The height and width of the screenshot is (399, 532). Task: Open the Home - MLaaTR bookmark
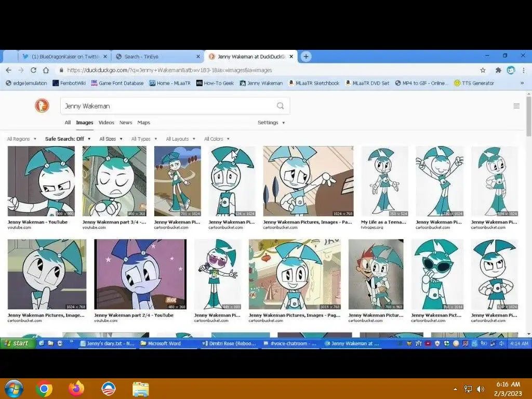tap(170, 83)
